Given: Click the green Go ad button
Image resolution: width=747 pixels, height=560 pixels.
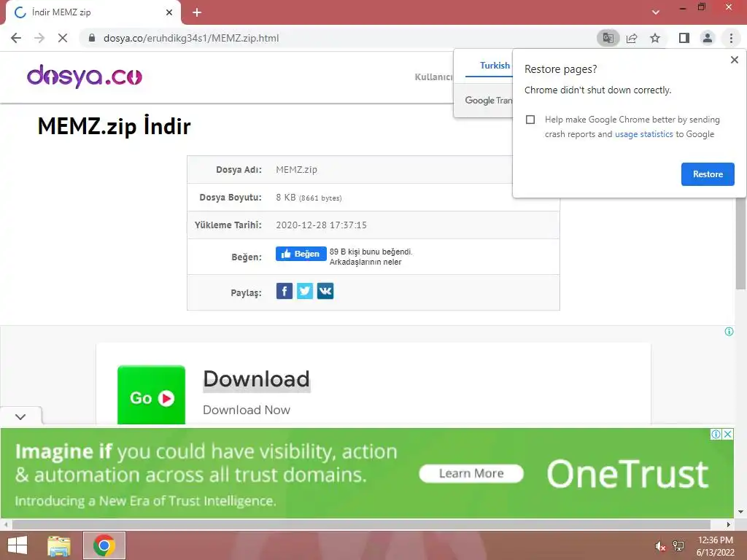Looking at the screenshot, I should [151, 394].
